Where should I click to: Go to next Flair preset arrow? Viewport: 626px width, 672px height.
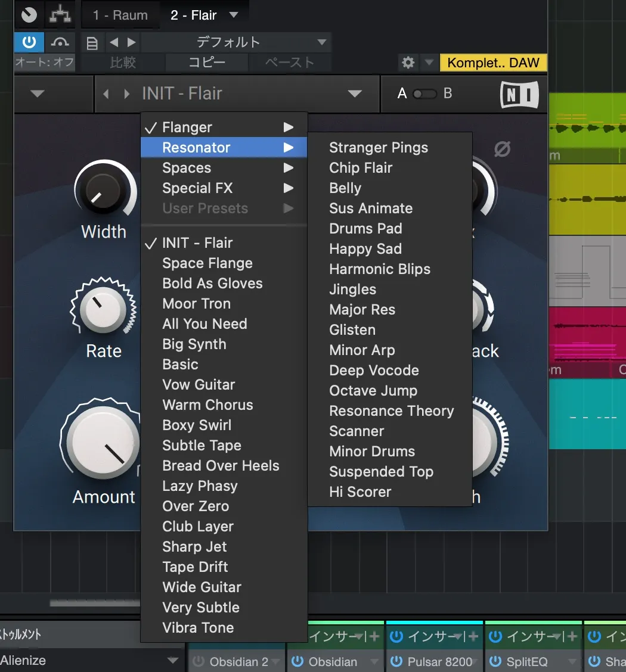pyautogui.click(x=126, y=94)
